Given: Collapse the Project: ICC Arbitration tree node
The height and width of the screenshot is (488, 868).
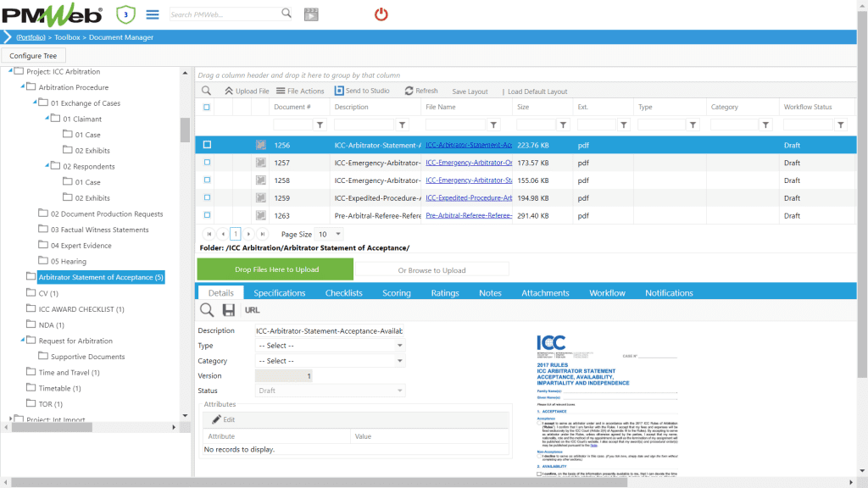Looking at the screenshot, I should [x=10, y=71].
